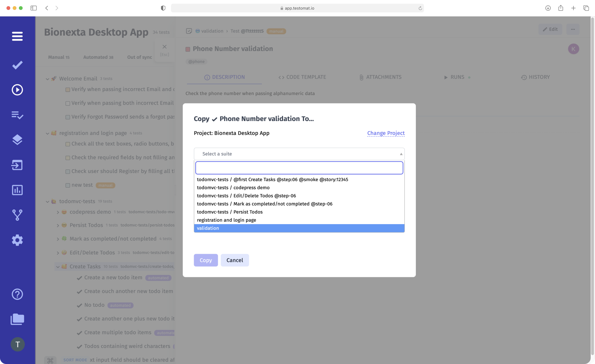Click the import/export arrow icon

pos(17,165)
